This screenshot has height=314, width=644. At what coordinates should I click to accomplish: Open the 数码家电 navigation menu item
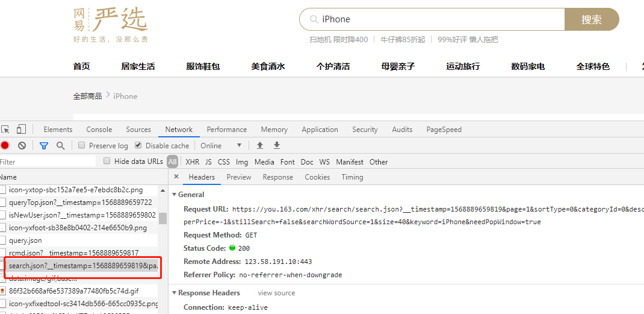pyautogui.click(x=528, y=67)
